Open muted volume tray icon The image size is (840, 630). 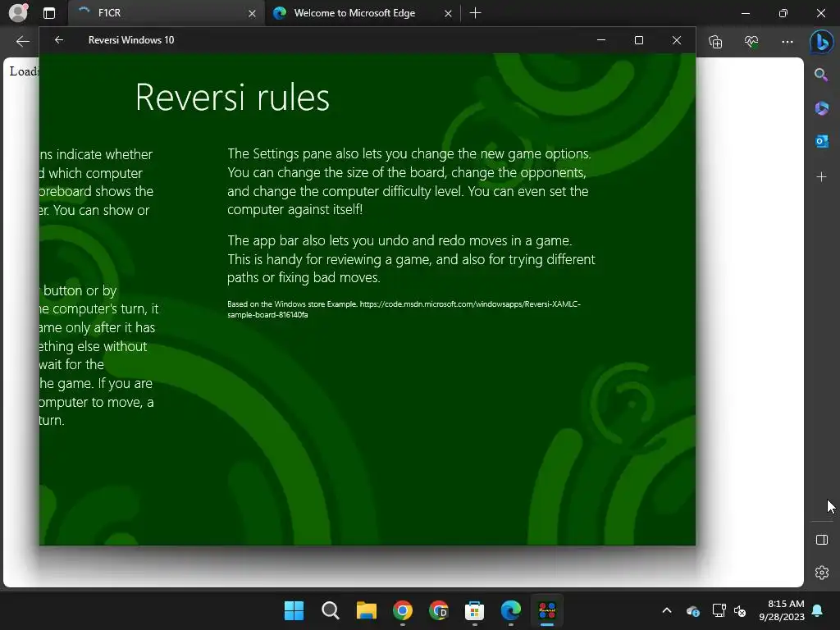click(x=740, y=610)
